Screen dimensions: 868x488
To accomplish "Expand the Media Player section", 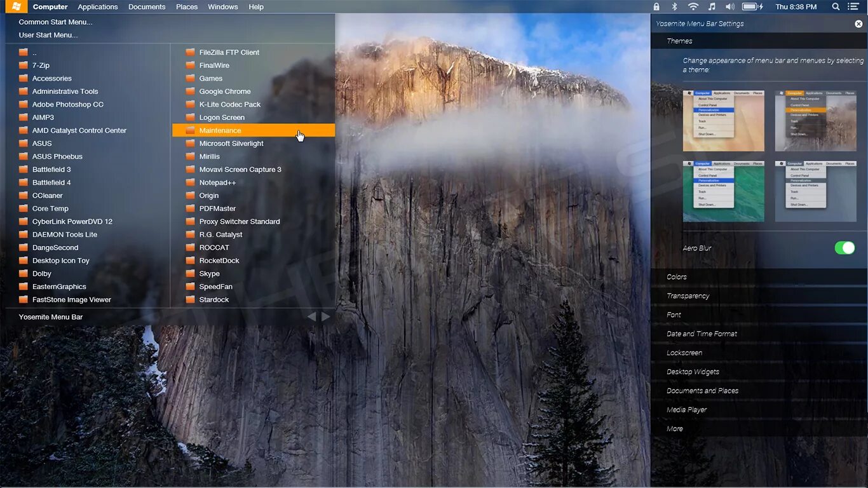I will [x=759, y=410].
